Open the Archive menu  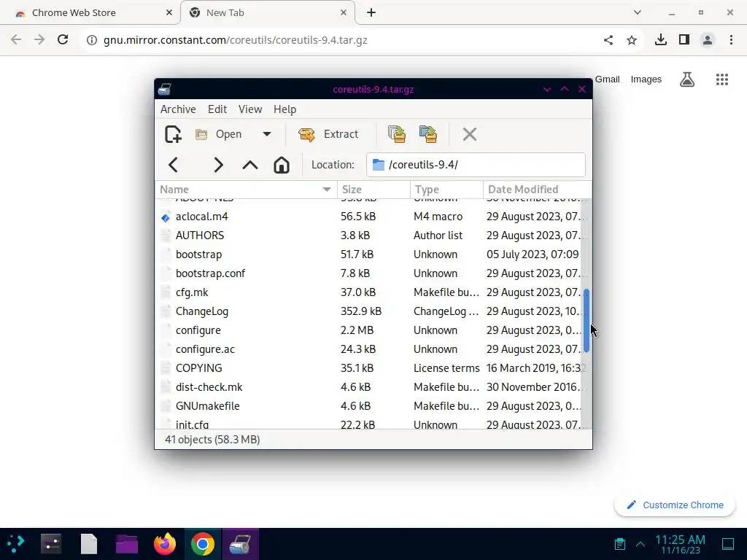(x=178, y=109)
